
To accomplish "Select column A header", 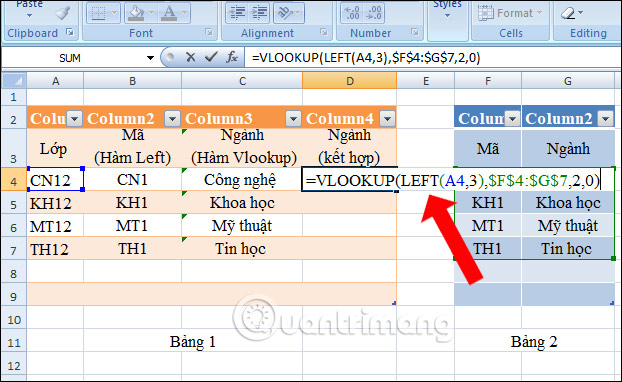I will 55,81.
